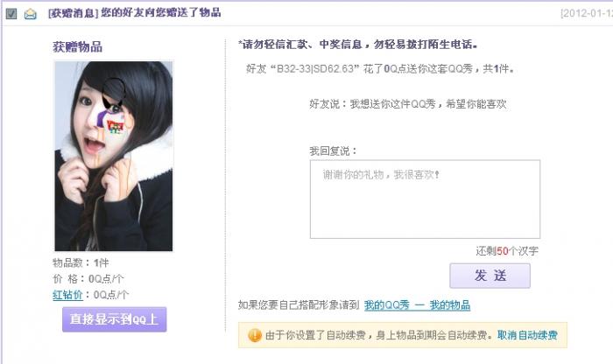The height and width of the screenshot is (364, 613).
Task: Open the 我的物品 link
Action: [449, 305]
